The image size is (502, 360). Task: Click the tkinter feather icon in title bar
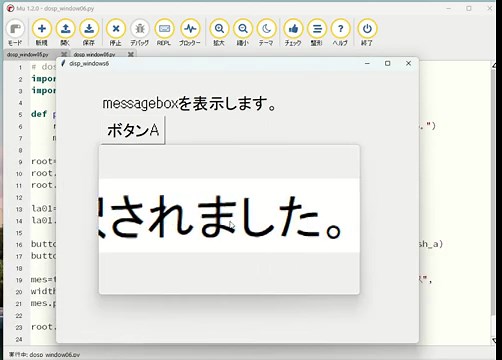tap(63, 63)
